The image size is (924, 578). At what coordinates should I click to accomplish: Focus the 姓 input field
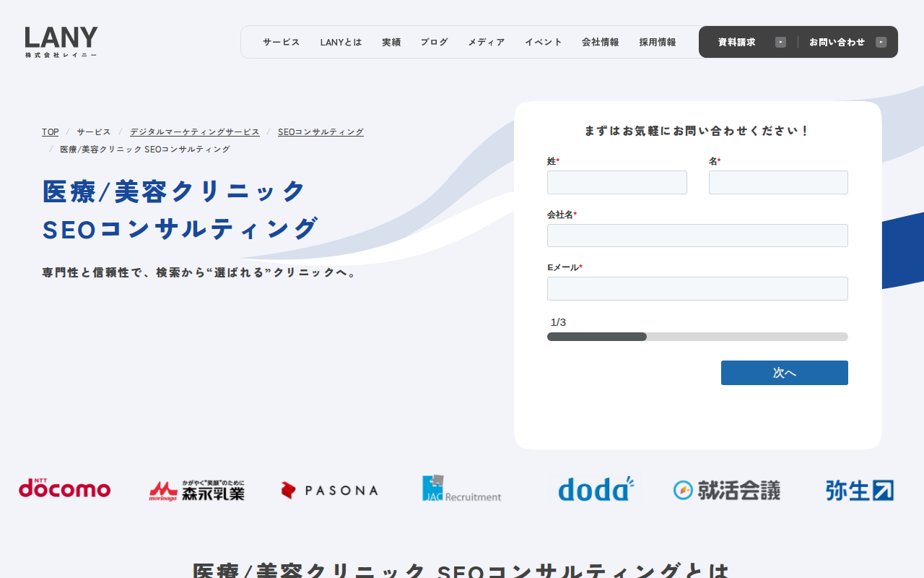[617, 182]
